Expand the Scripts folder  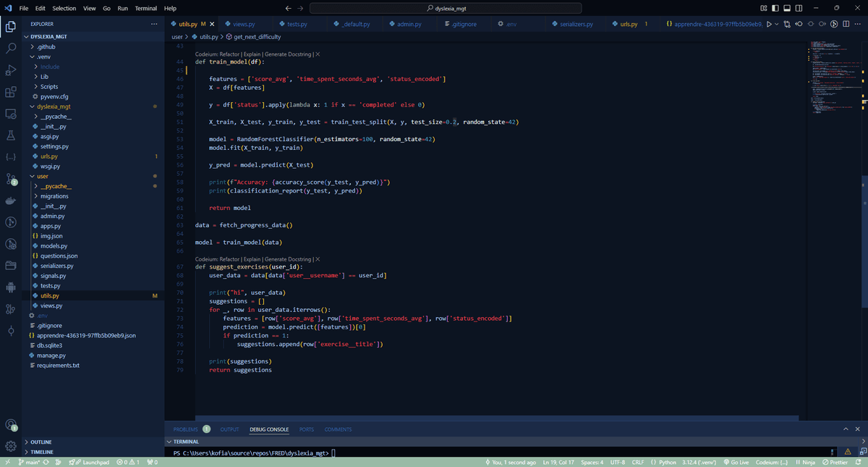(94, 86)
